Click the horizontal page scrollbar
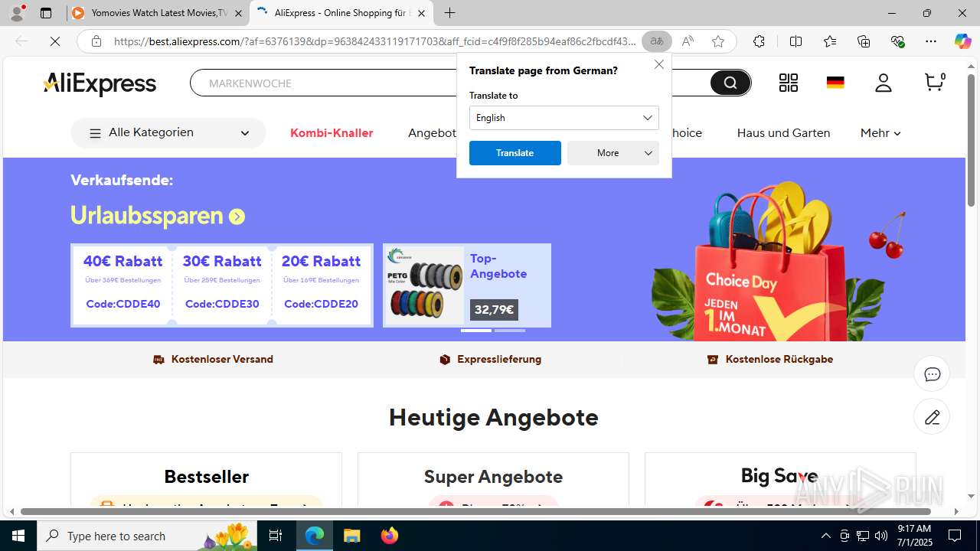 point(475,511)
